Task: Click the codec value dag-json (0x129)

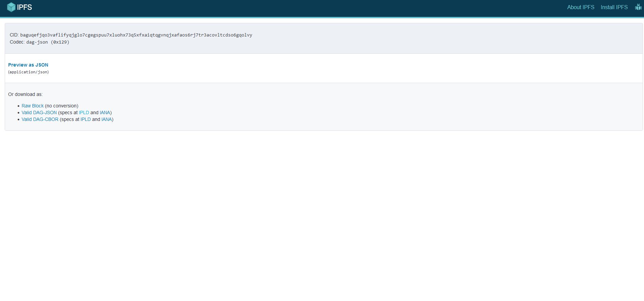Action: click(48, 42)
